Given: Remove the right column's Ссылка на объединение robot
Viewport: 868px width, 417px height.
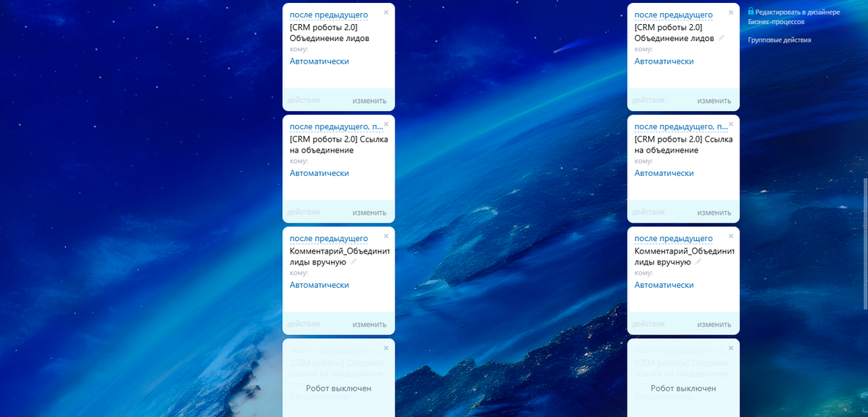Looking at the screenshot, I should pos(731,124).
